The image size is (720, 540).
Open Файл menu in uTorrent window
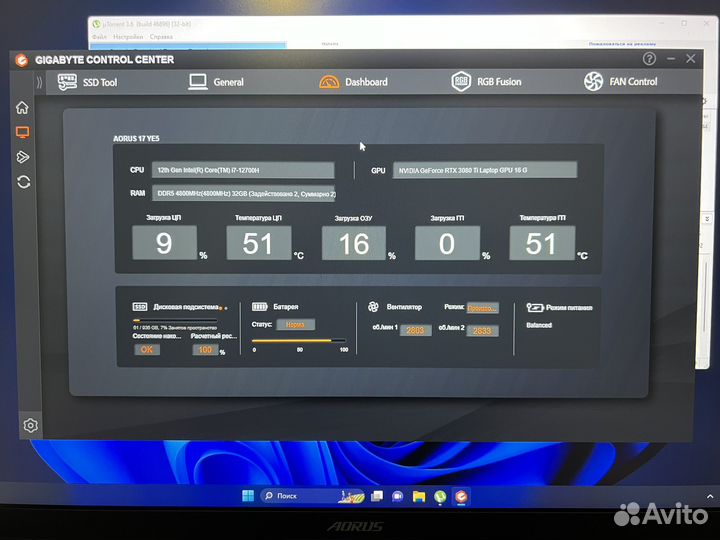click(99, 37)
